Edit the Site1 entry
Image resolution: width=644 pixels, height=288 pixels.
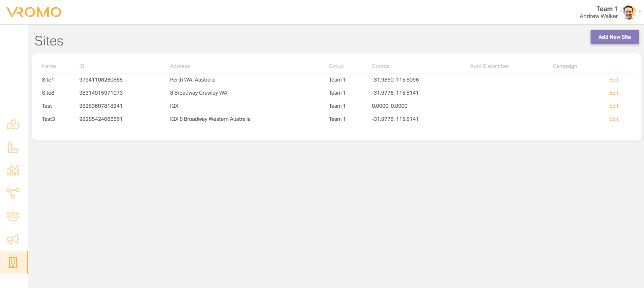(614, 80)
